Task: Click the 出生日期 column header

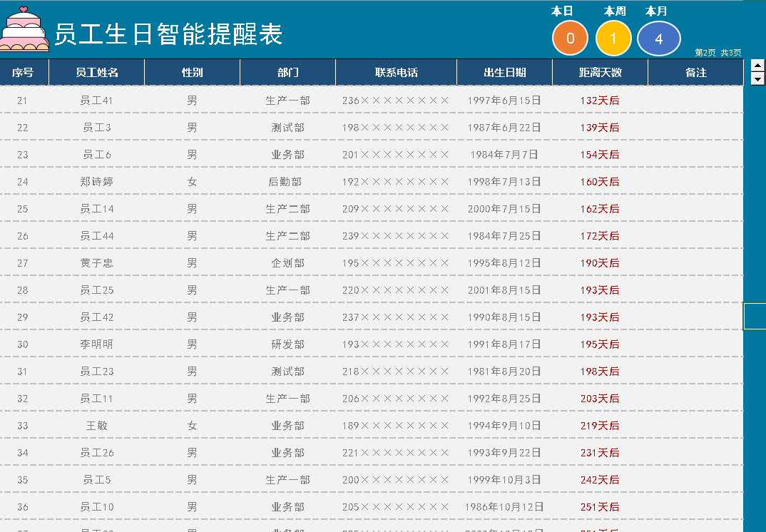Action: (504, 73)
